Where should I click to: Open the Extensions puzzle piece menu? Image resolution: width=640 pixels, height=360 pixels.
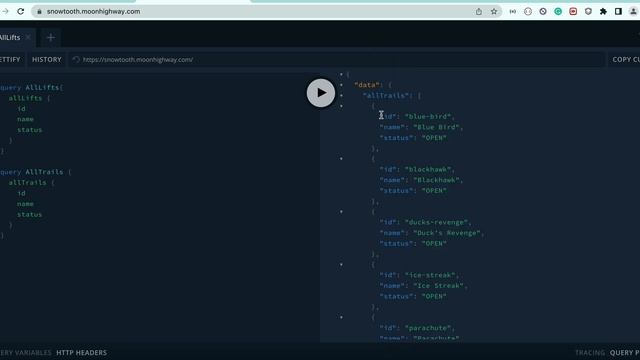603,11
